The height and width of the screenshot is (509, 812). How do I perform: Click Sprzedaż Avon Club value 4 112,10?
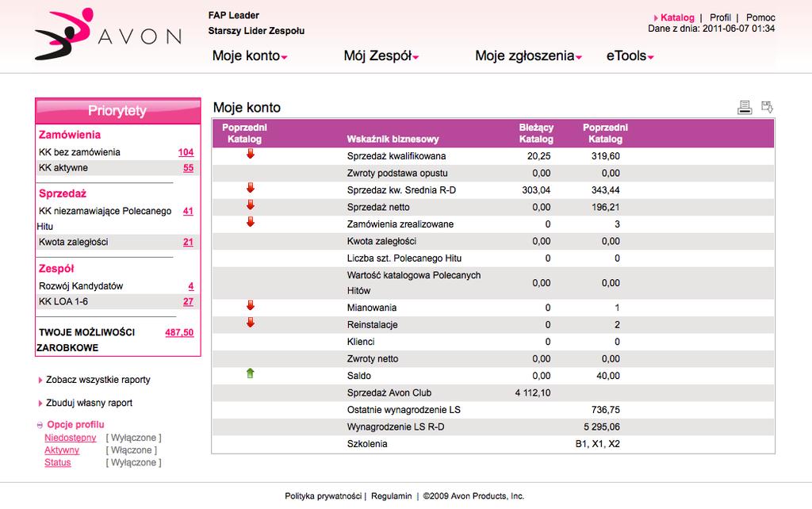(532, 393)
